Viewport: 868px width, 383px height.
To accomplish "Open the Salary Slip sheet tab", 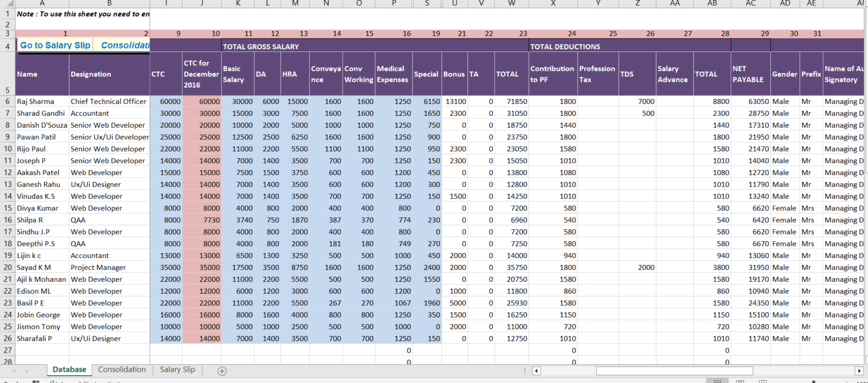I will pos(177,369).
